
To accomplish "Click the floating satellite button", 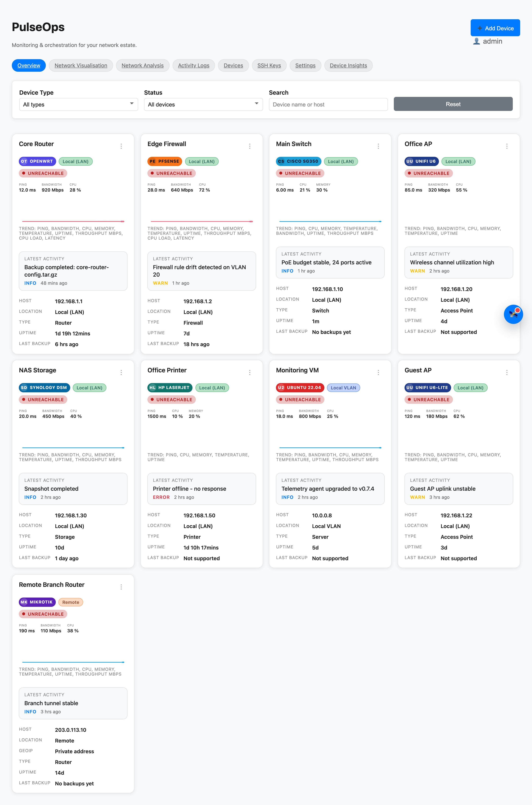I will pos(513,314).
